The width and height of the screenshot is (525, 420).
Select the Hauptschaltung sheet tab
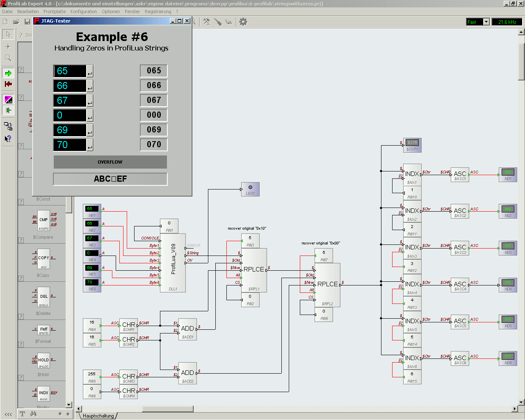98,415
